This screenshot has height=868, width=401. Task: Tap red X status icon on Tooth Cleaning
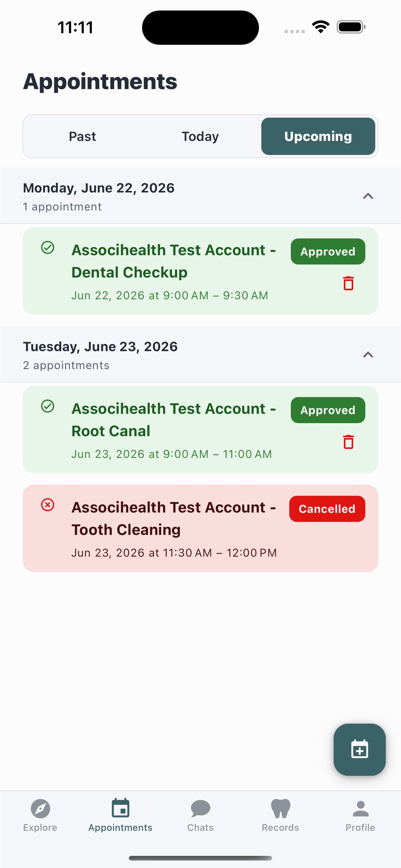(x=47, y=505)
